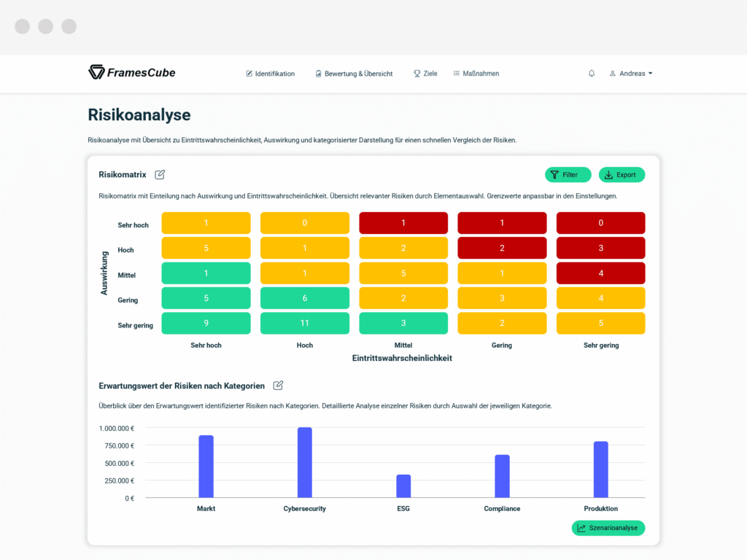
Task: Select red cell Sehr hoch impact, Sehr gering probability
Action: tap(601, 223)
